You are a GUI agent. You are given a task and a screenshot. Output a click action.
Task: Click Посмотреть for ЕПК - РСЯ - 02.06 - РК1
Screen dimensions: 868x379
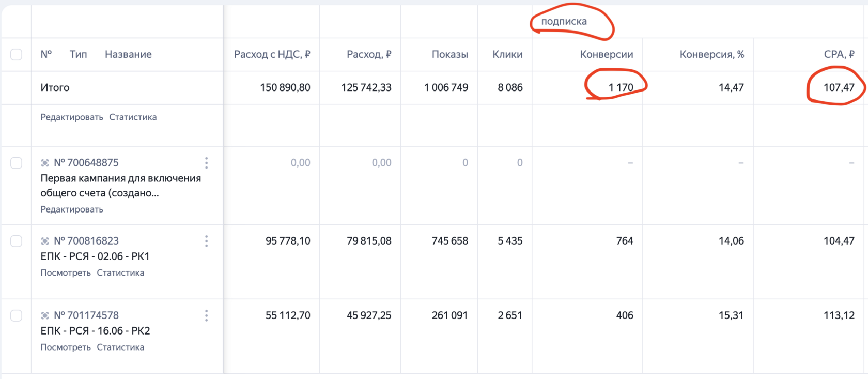[x=66, y=273]
